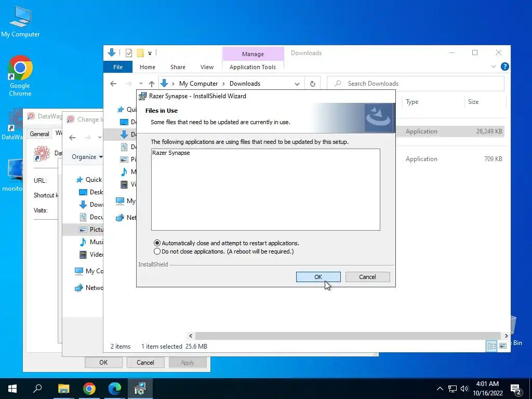Select the 26,249 KB Application file row

click(x=450, y=131)
